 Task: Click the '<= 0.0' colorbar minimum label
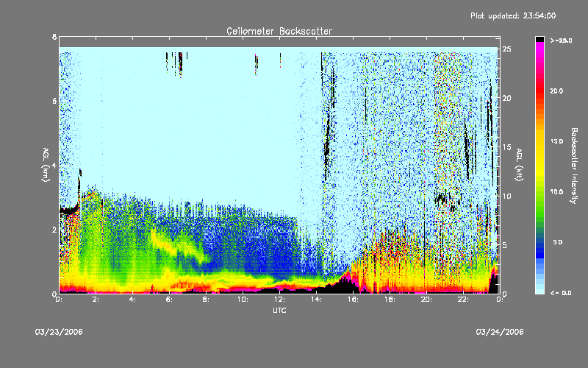(x=561, y=293)
